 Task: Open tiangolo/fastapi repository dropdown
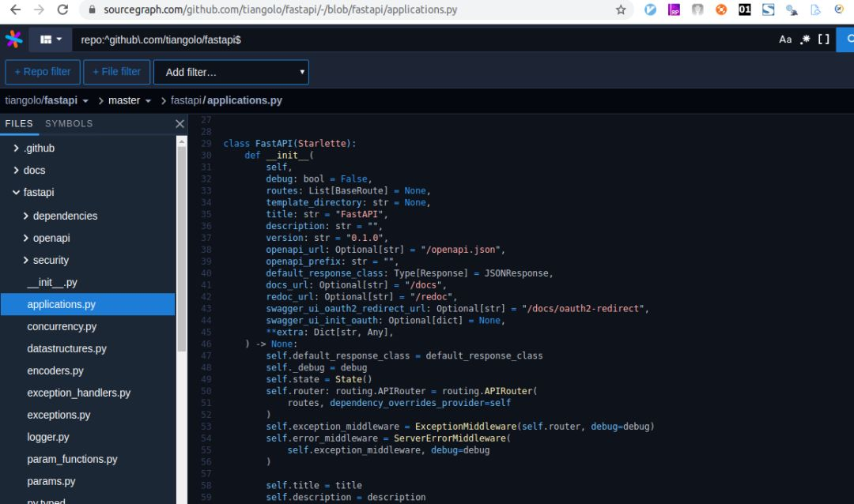click(47, 100)
